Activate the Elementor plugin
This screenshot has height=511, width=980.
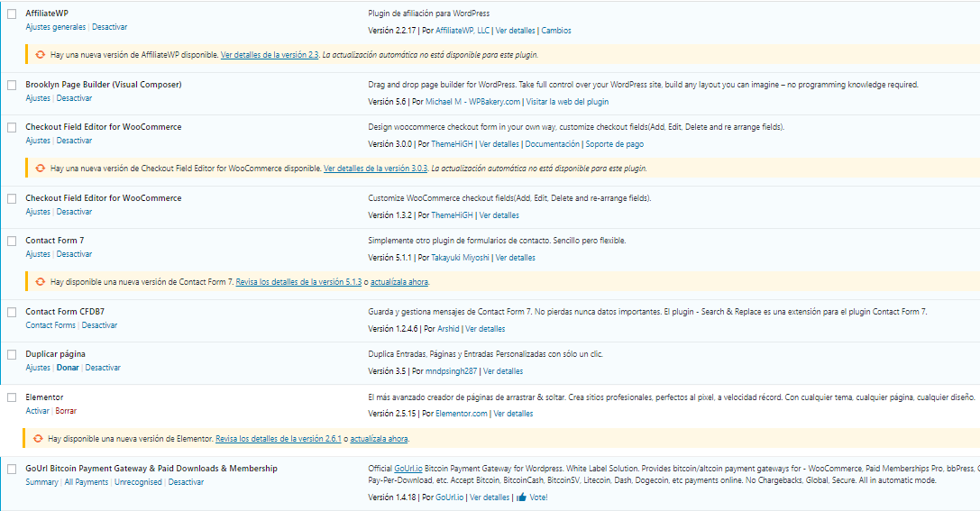coord(37,412)
